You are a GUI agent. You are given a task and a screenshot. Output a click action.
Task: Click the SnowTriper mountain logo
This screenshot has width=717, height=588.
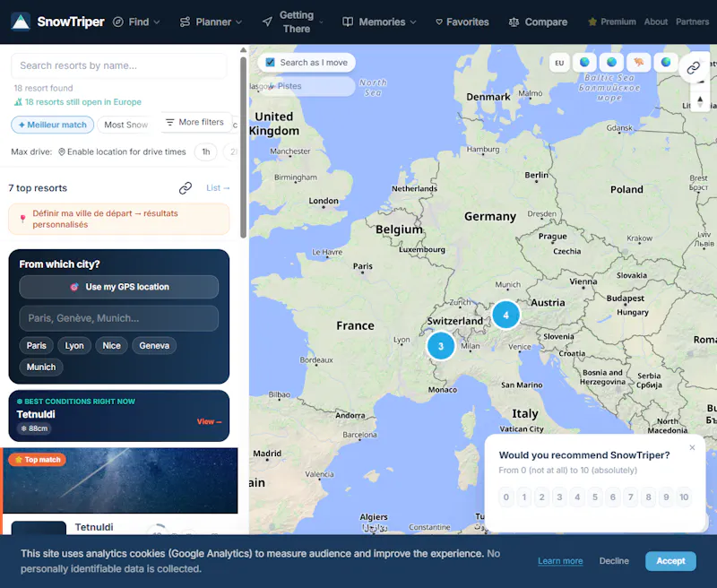pyautogui.click(x=21, y=22)
